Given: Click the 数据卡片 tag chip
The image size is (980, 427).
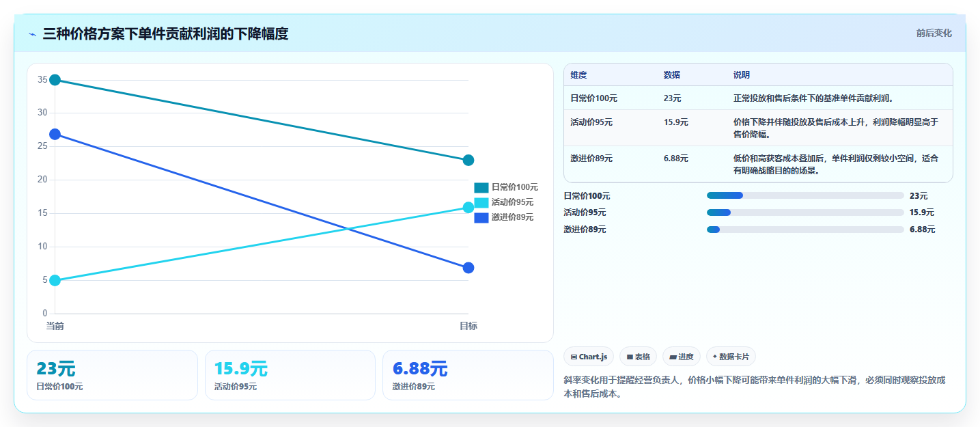Looking at the screenshot, I should point(731,357).
